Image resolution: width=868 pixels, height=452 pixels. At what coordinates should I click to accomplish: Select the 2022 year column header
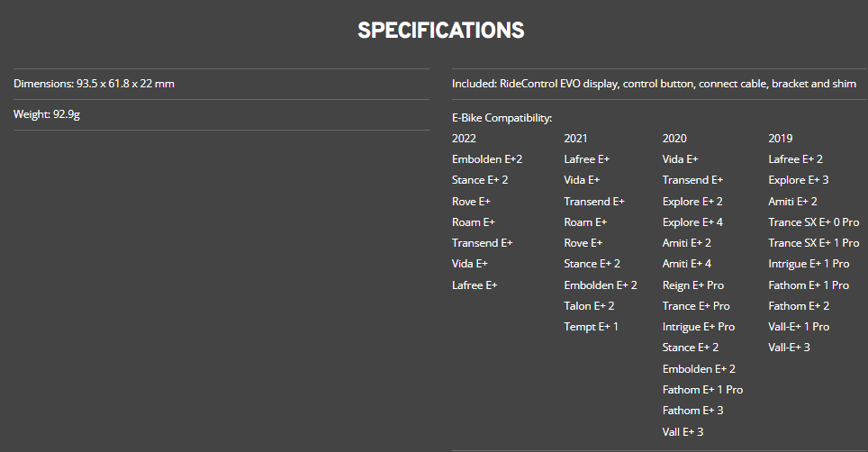(464, 139)
